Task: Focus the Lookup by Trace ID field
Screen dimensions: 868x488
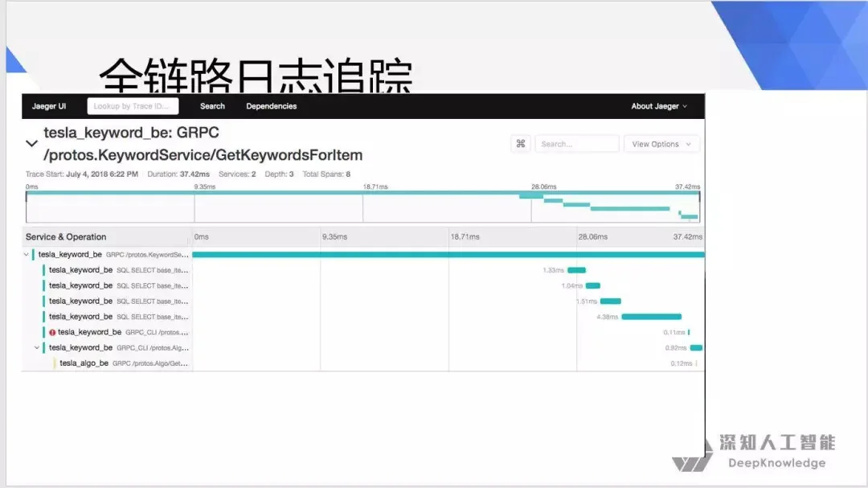Action: pyautogui.click(x=133, y=106)
